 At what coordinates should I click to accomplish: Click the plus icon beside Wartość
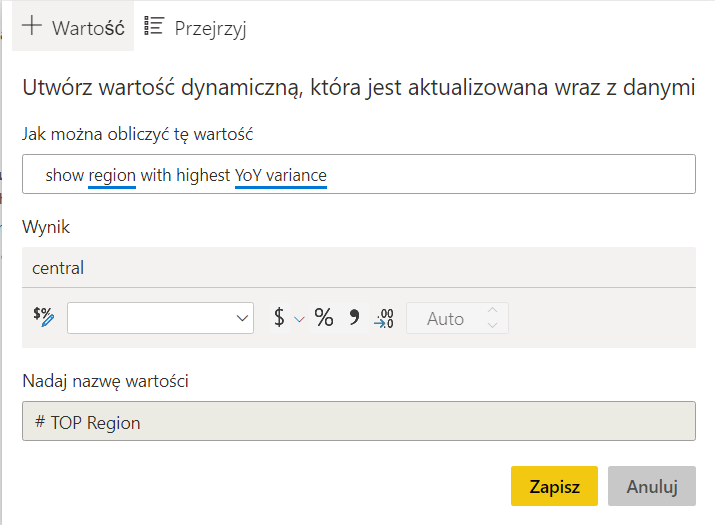pos(33,27)
